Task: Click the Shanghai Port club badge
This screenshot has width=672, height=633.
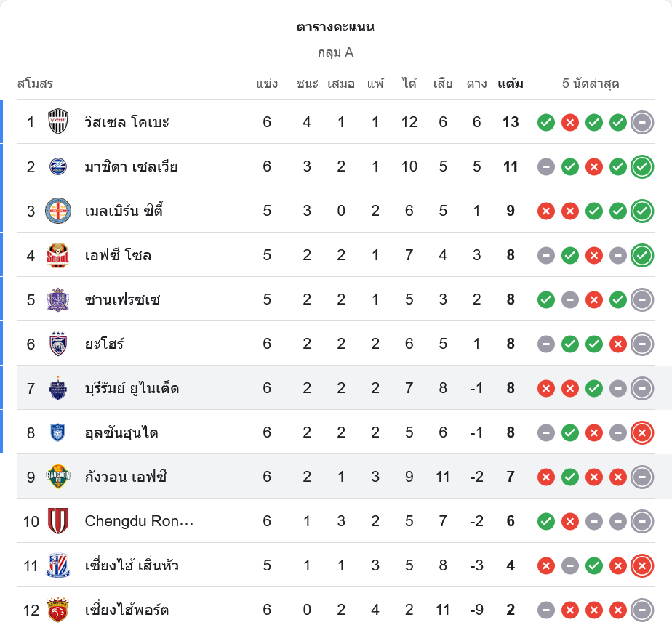Action: (x=58, y=610)
